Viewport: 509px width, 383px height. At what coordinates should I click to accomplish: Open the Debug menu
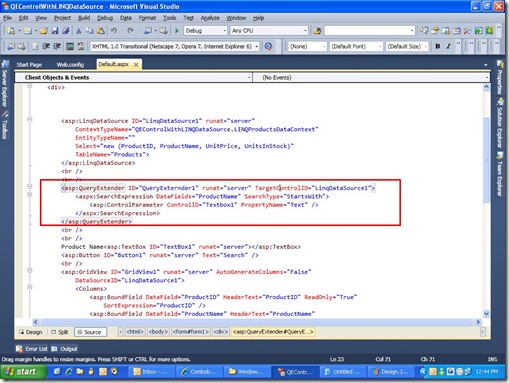pyautogui.click(x=105, y=18)
